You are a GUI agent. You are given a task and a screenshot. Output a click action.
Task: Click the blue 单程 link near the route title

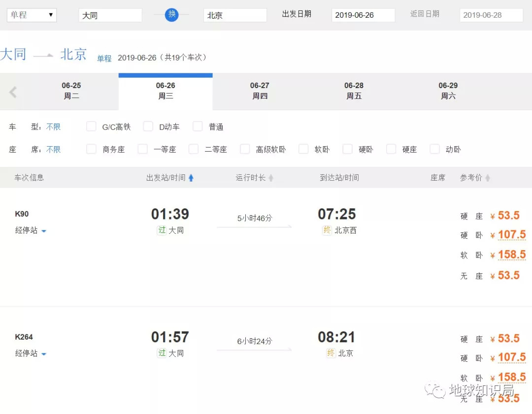coord(104,58)
